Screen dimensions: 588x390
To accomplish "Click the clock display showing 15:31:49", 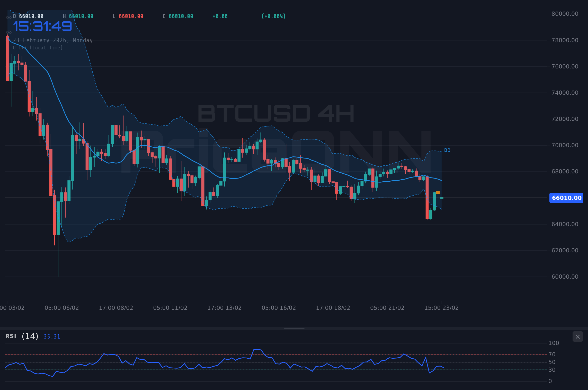I will [x=42, y=26].
